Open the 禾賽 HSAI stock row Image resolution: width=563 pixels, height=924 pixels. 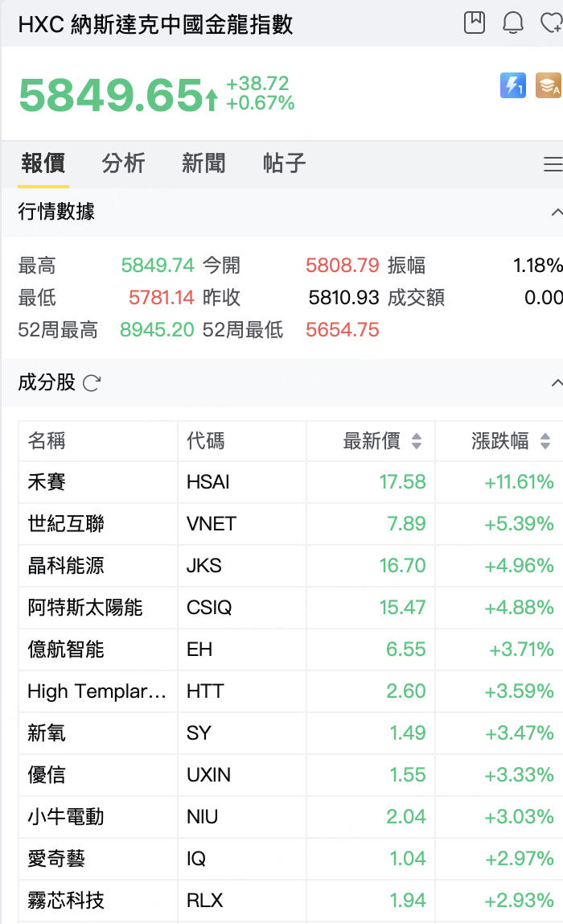[x=290, y=482]
